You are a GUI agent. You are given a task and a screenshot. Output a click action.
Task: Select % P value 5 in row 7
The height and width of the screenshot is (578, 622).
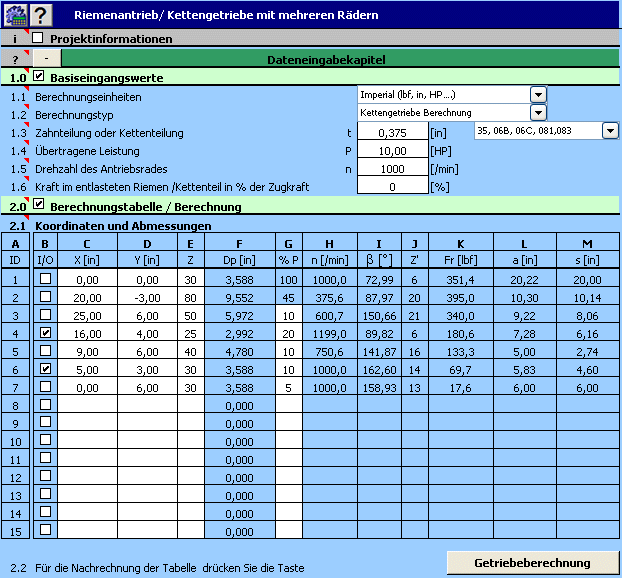pos(289,388)
